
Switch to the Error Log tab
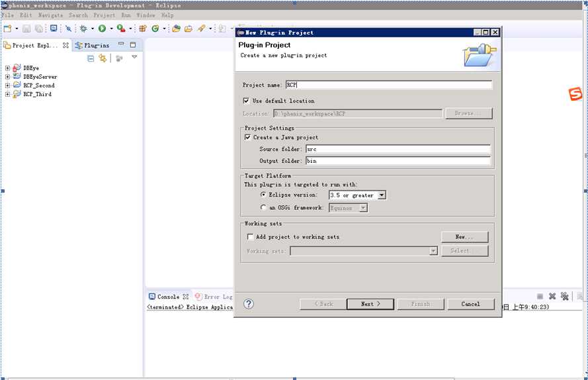[214, 297]
